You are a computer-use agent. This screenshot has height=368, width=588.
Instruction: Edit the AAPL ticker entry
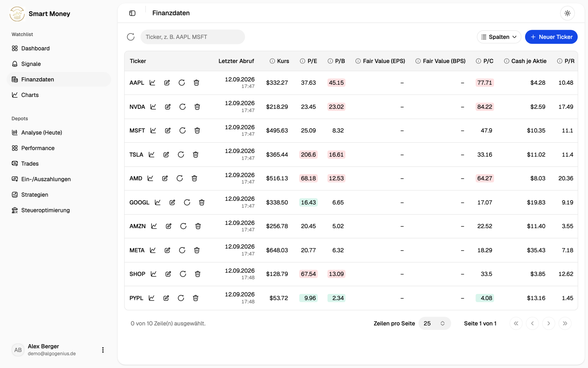(167, 83)
